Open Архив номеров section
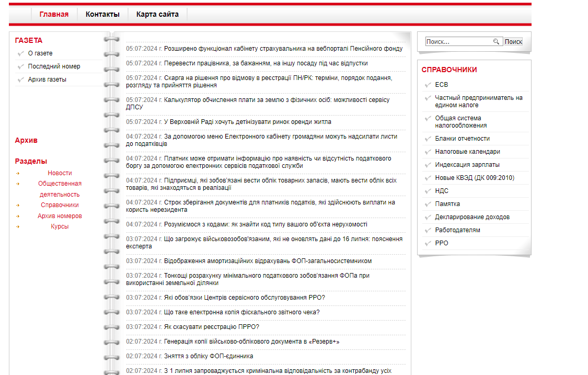Screen dimensions: 588x375 click(x=60, y=216)
